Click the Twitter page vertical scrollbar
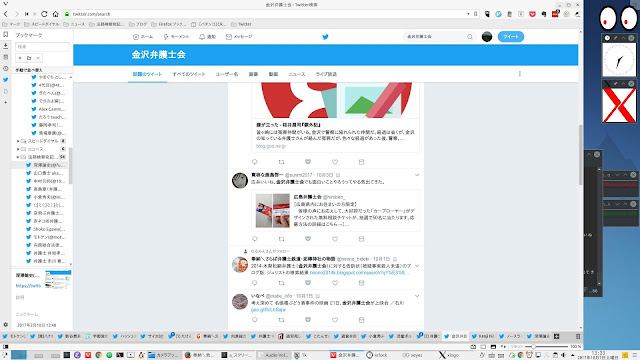Viewport: 640px width, 360px height. (x=580, y=155)
